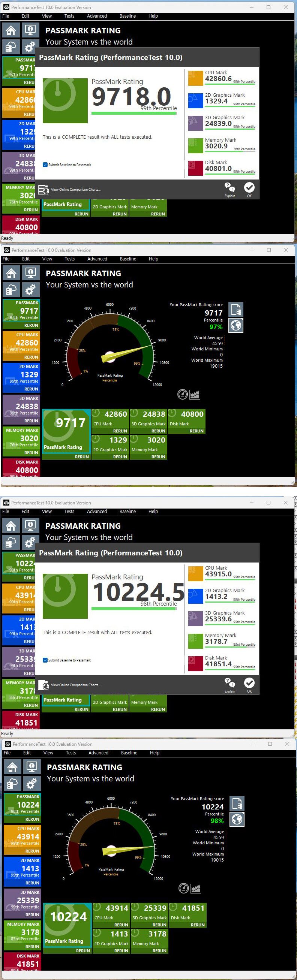Open File menu in the 9717 gauge window
The width and height of the screenshot is (297, 980).
[x=6, y=259]
